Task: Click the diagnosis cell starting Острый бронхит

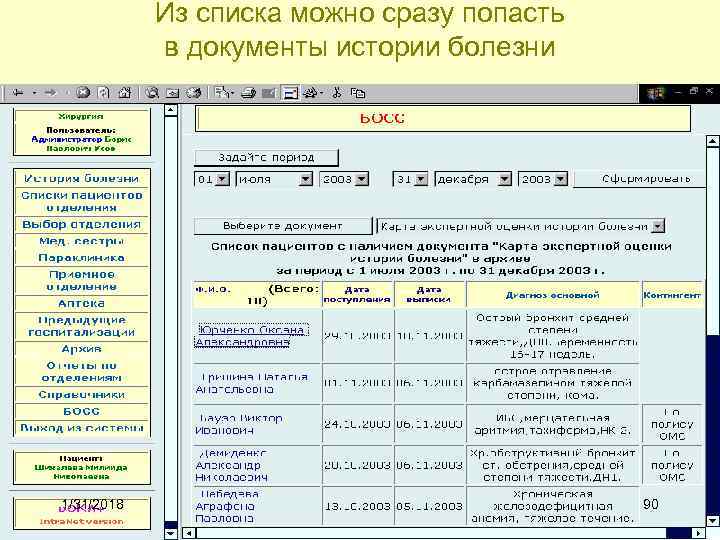Action: pos(552,336)
